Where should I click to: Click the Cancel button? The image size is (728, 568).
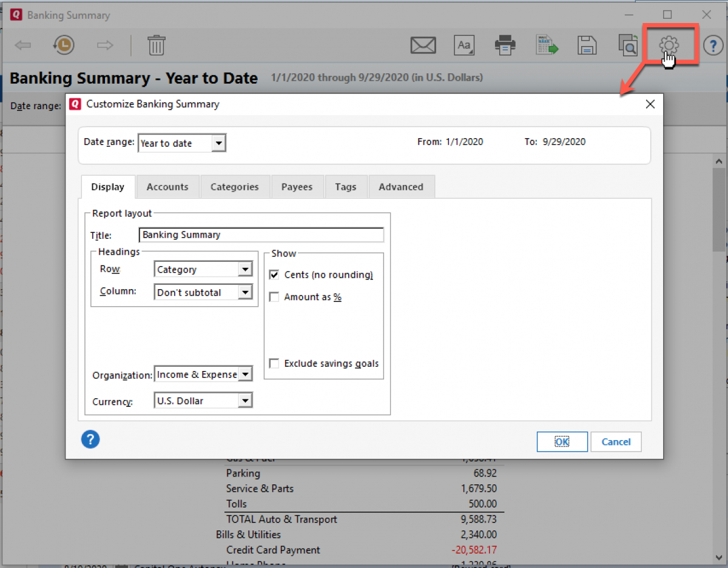(x=616, y=442)
